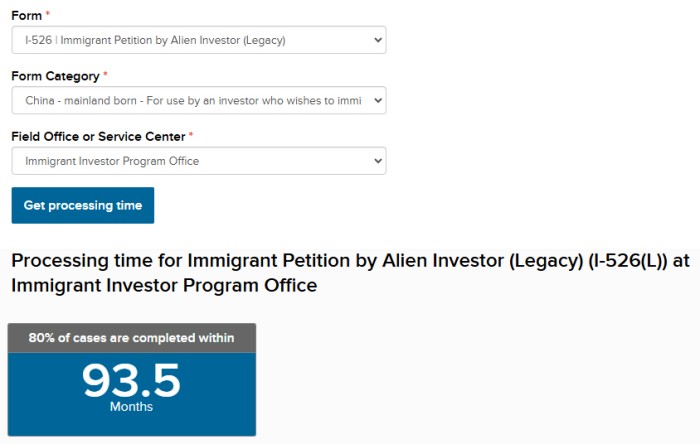The image size is (700, 444).
Task: Click the 'Immigrant Investor Program Office' selected option text
Action: pos(112,161)
